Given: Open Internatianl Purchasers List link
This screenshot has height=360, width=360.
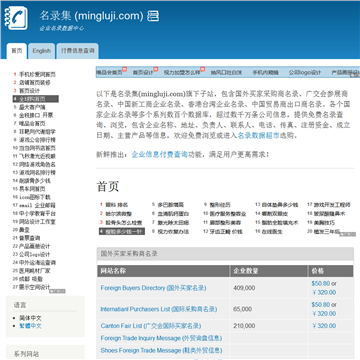Looking at the screenshot, I should click(159, 309).
